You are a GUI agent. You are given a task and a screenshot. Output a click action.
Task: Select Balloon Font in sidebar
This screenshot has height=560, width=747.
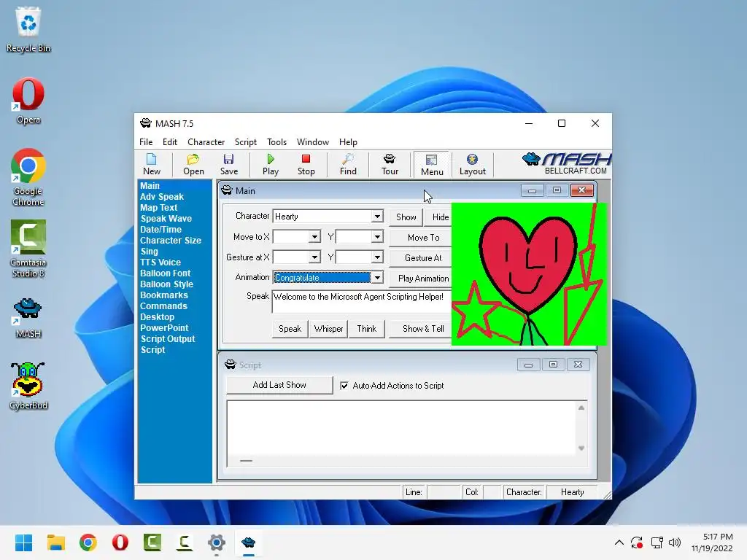[x=165, y=273]
